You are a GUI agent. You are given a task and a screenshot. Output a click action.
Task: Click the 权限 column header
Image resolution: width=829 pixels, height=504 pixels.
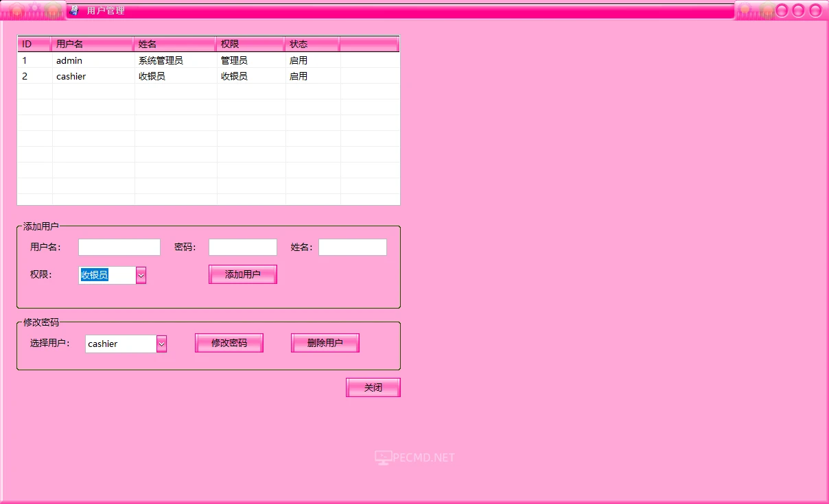[250, 43]
